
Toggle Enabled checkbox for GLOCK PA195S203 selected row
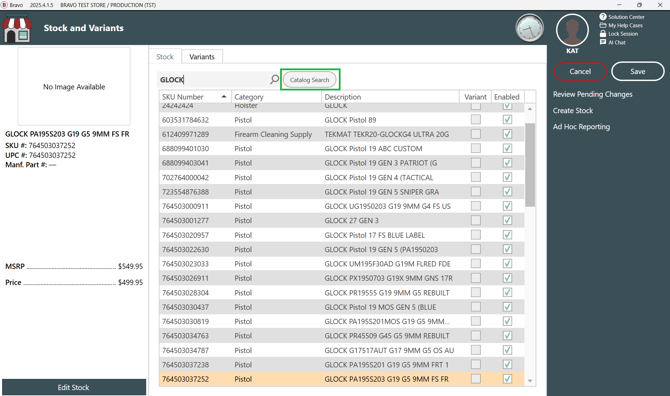pos(507,379)
